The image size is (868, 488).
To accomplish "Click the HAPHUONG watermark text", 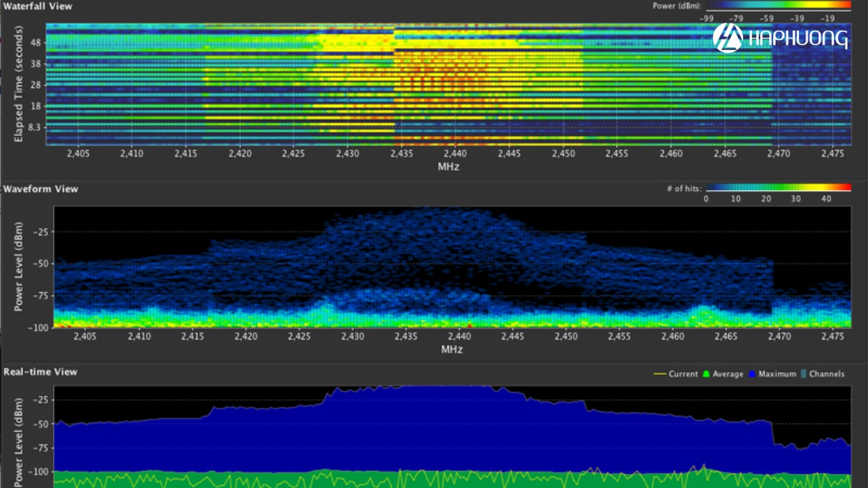I will click(x=797, y=39).
